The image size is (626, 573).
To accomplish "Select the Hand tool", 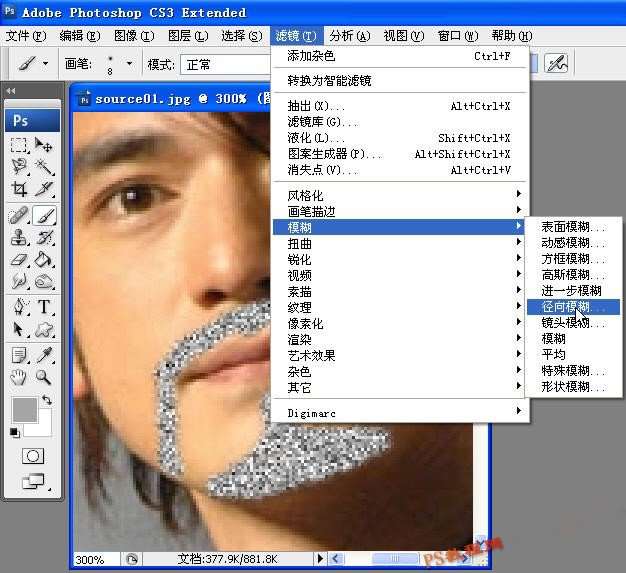I will click(x=19, y=377).
